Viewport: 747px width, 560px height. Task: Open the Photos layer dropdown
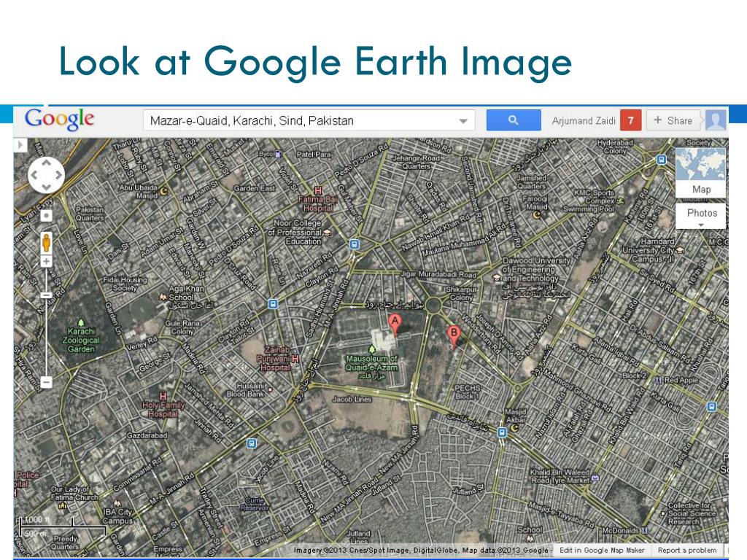coord(700,216)
